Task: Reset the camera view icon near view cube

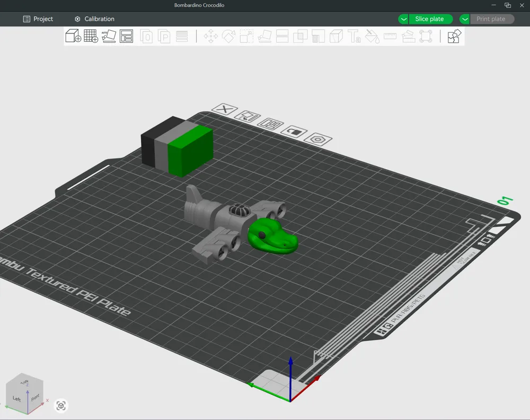Action: click(x=61, y=406)
